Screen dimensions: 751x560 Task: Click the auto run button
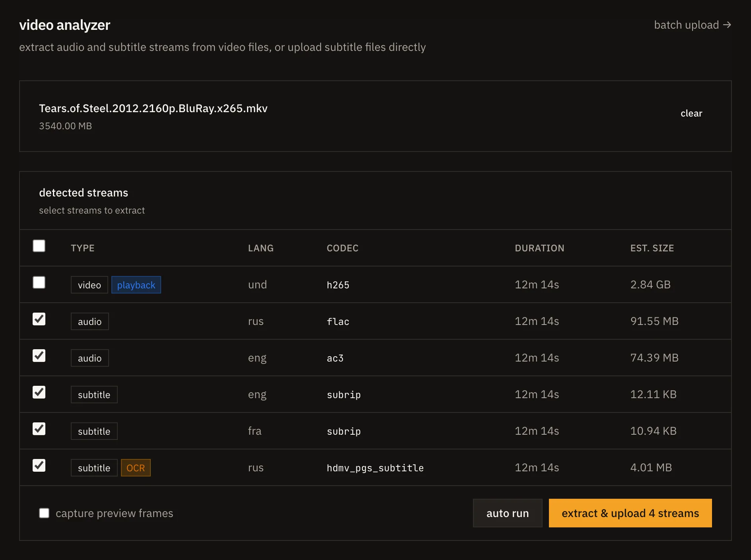pos(508,513)
